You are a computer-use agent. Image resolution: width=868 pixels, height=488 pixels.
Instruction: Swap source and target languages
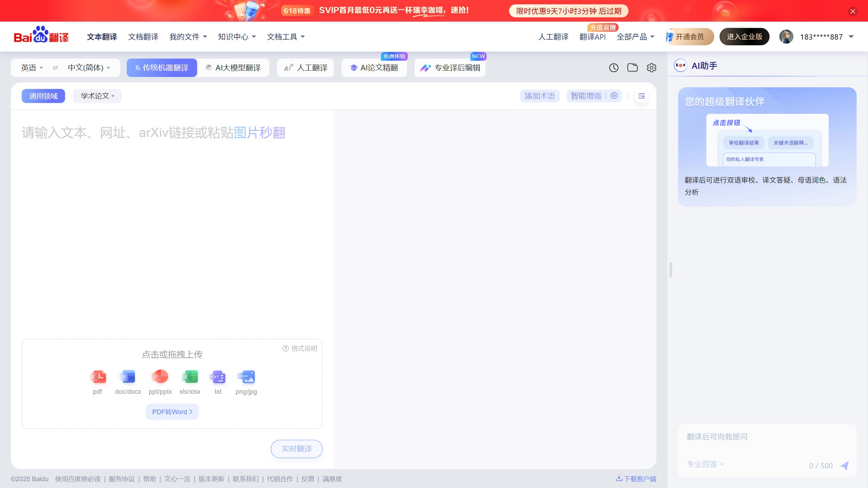(55, 68)
